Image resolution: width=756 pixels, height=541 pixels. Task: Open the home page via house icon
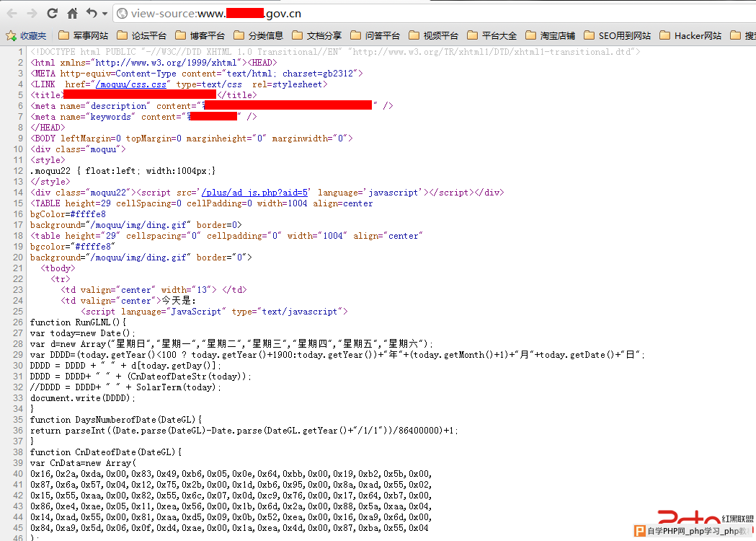click(x=72, y=14)
